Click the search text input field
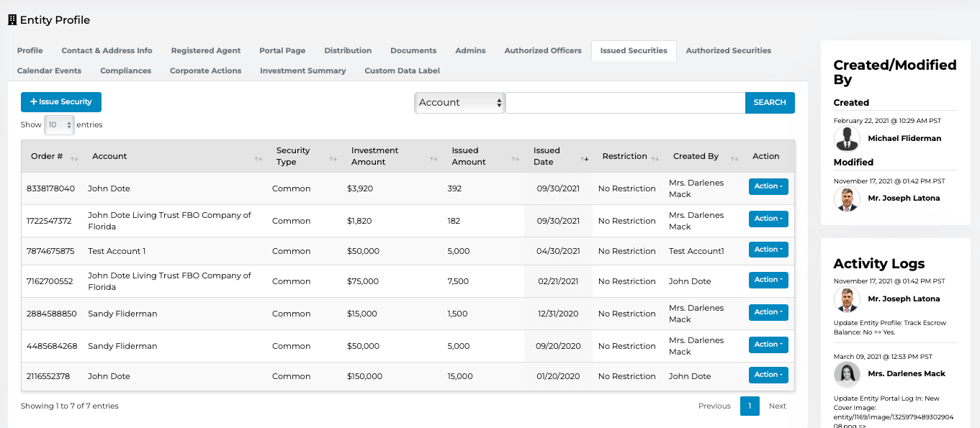980x428 pixels. click(625, 103)
